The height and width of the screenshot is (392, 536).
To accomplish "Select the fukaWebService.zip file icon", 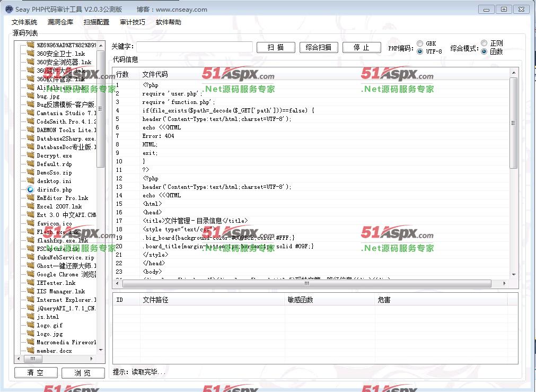I will 30,257.
